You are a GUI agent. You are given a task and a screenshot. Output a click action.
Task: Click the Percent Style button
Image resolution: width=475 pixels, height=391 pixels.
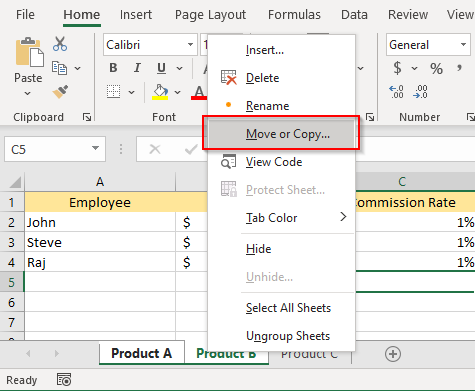436,68
